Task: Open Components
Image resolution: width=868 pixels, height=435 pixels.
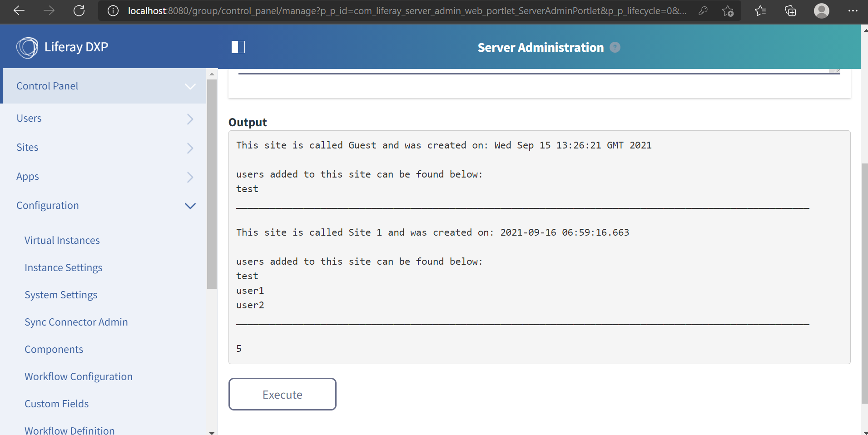Action: pyautogui.click(x=54, y=350)
